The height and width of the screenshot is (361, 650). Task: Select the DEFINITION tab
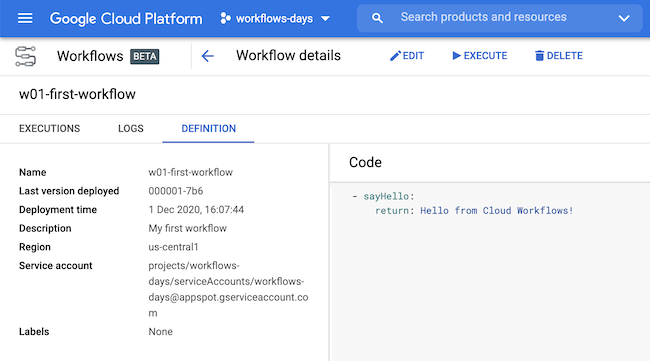(x=209, y=128)
